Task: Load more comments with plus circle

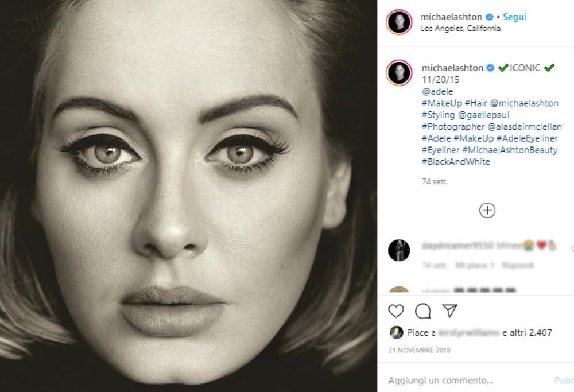Action: (x=487, y=210)
